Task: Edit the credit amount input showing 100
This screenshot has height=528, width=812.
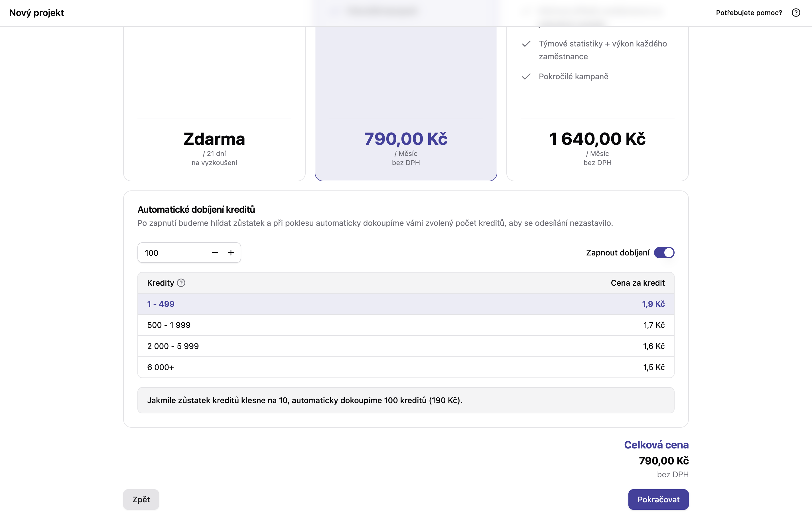Action: [x=170, y=252]
